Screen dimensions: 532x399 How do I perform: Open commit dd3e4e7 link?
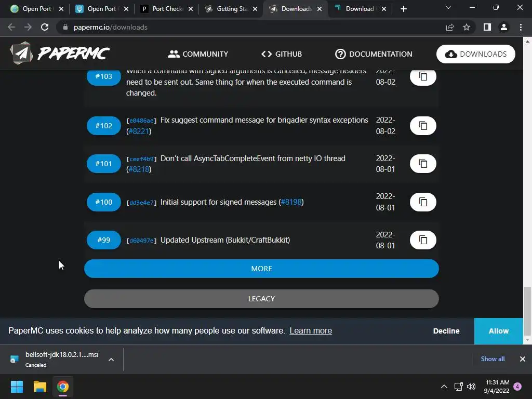point(141,203)
